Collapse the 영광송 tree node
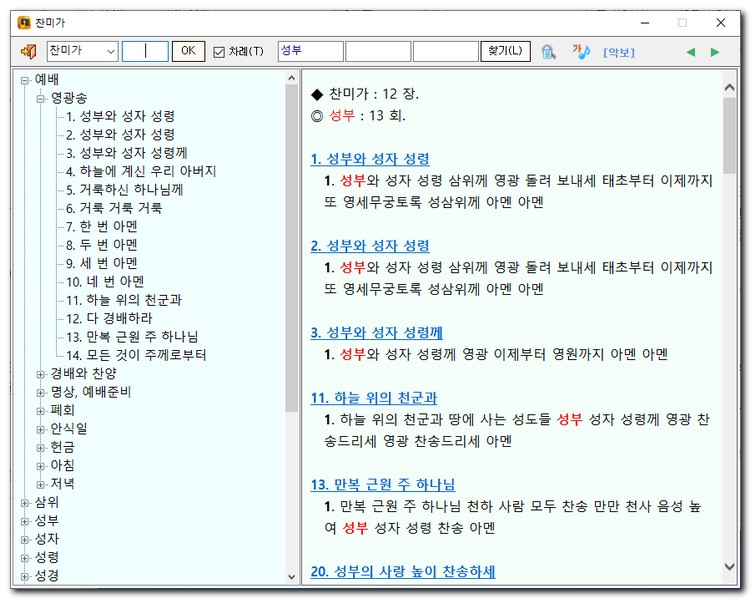The image size is (753, 600). pyautogui.click(x=41, y=98)
